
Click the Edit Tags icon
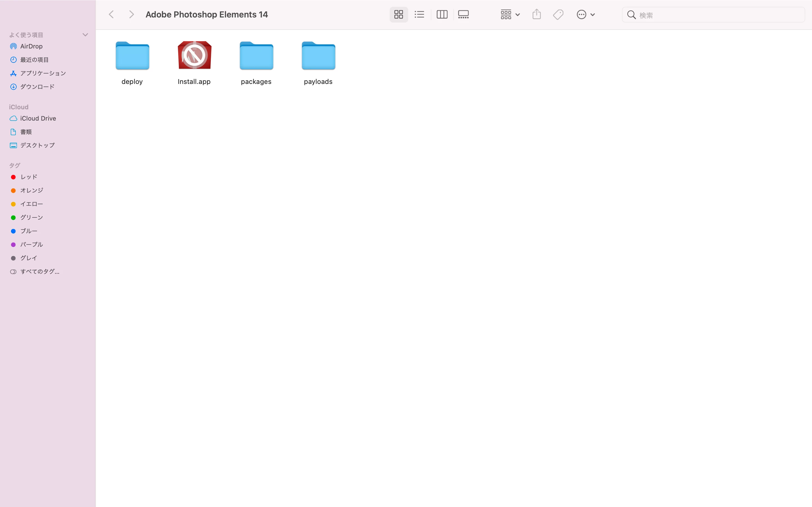pos(558,14)
